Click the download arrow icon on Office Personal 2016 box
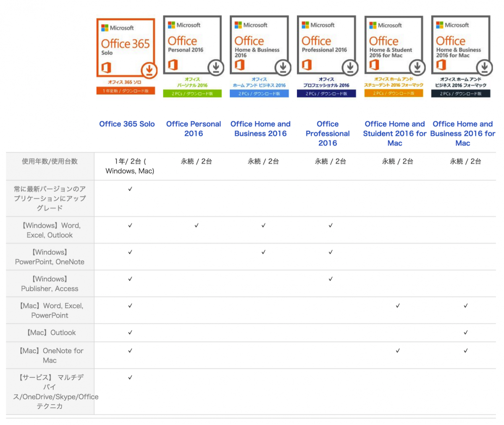Image resolution: width=504 pixels, height=425 pixels. click(x=216, y=67)
